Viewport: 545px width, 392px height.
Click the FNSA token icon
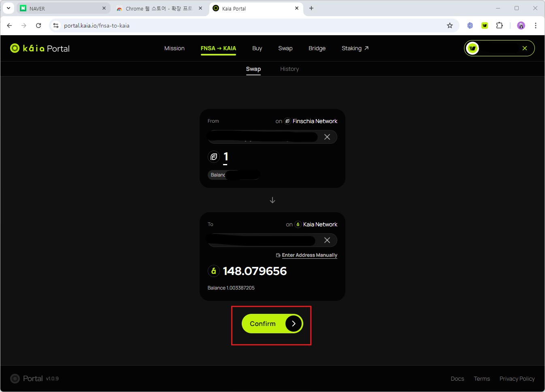coord(214,157)
